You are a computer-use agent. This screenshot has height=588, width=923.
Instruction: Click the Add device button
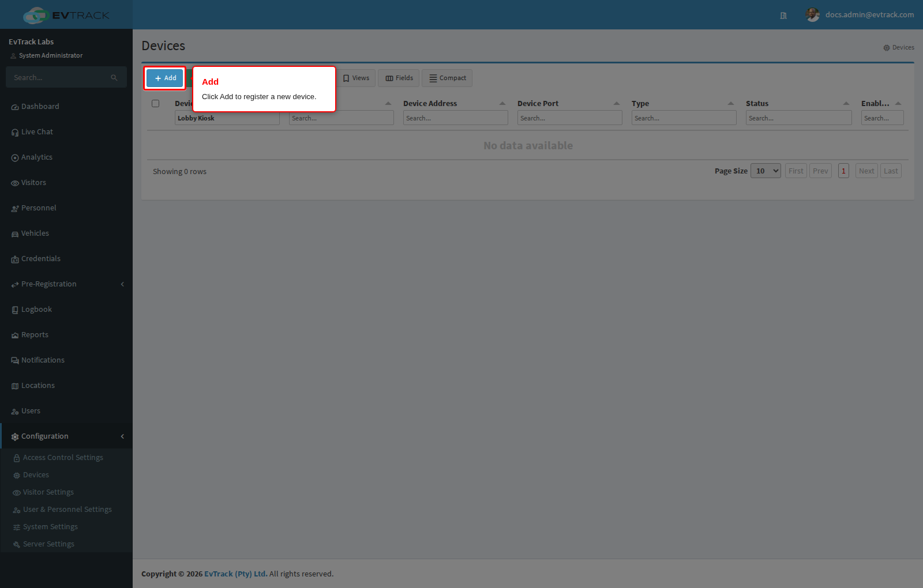(x=165, y=78)
